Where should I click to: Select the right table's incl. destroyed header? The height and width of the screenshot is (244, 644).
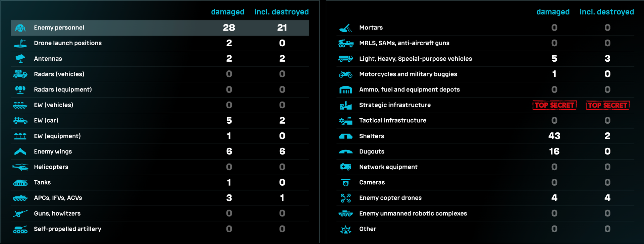(606, 12)
